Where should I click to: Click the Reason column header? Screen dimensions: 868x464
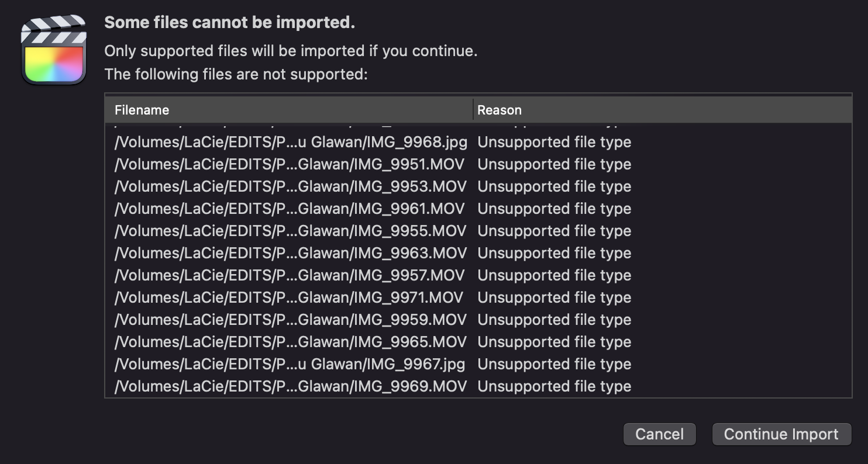coord(499,110)
